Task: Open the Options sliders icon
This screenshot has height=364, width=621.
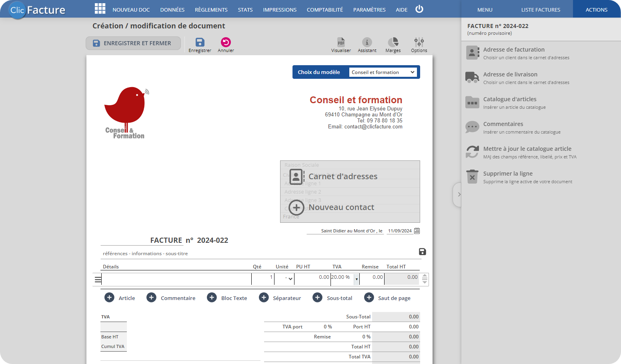Action: click(x=419, y=42)
